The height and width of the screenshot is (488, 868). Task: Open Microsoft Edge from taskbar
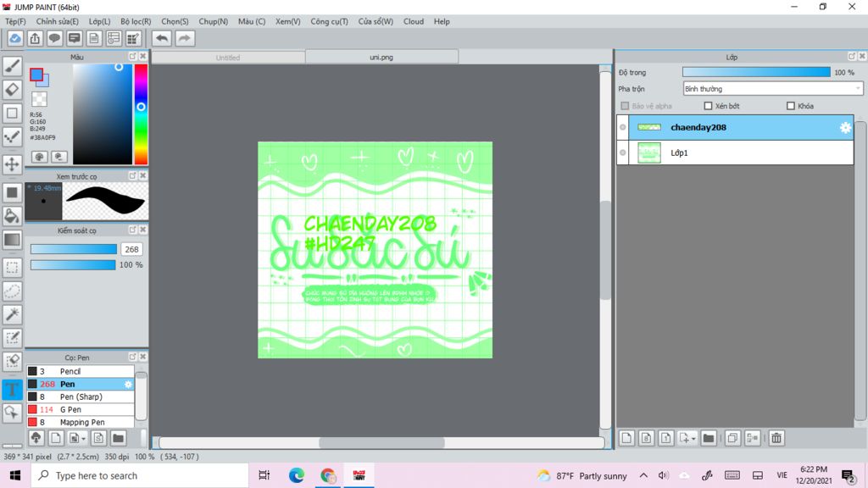[296, 475]
